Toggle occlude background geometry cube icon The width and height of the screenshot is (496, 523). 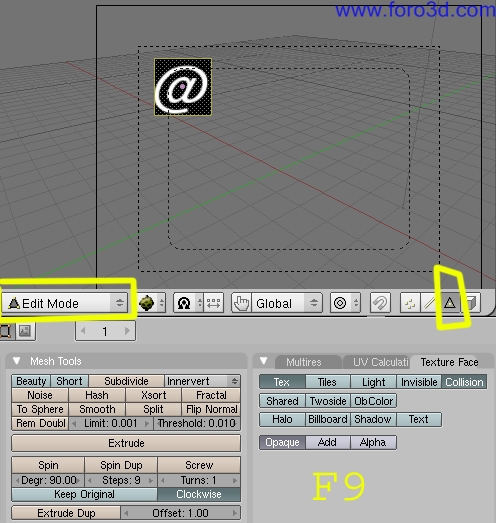pos(470,303)
